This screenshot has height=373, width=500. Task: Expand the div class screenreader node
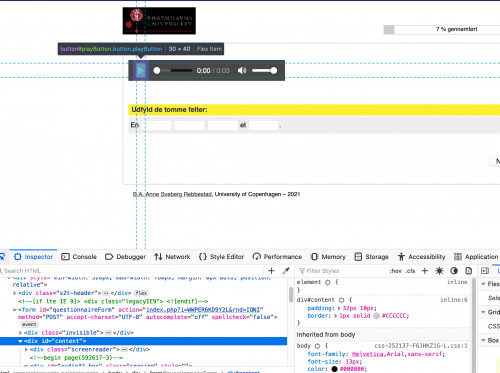coord(26,349)
